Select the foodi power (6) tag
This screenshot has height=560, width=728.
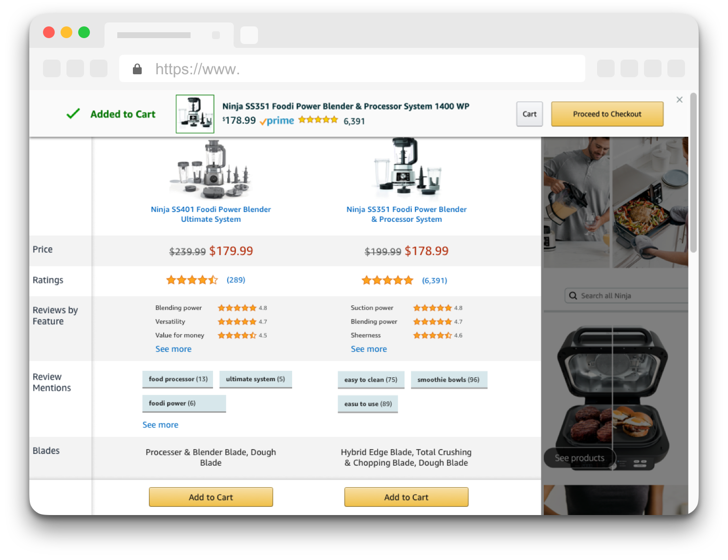click(x=184, y=404)
